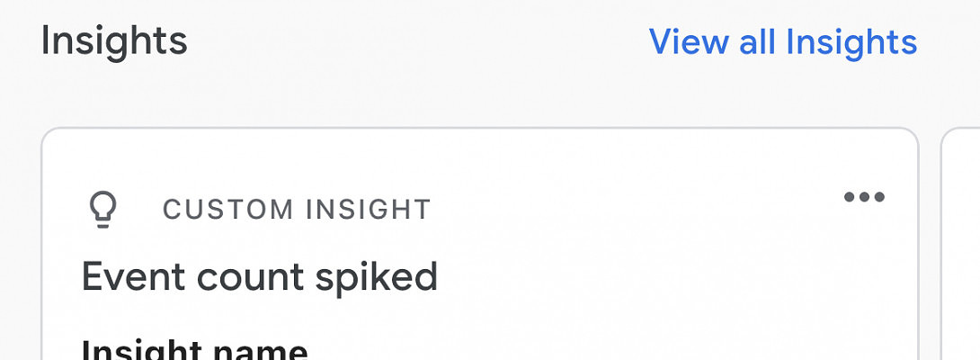Click the "Insight name" field label

click(195, 349)
